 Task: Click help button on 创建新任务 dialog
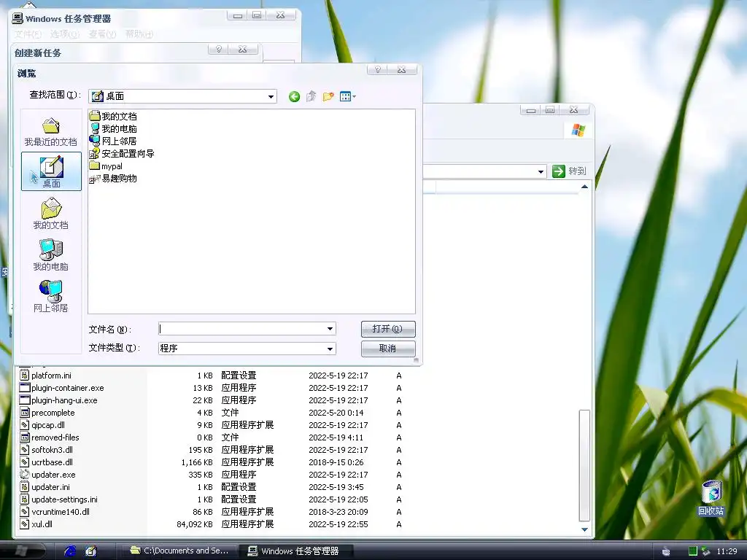(x=219, y=49)
